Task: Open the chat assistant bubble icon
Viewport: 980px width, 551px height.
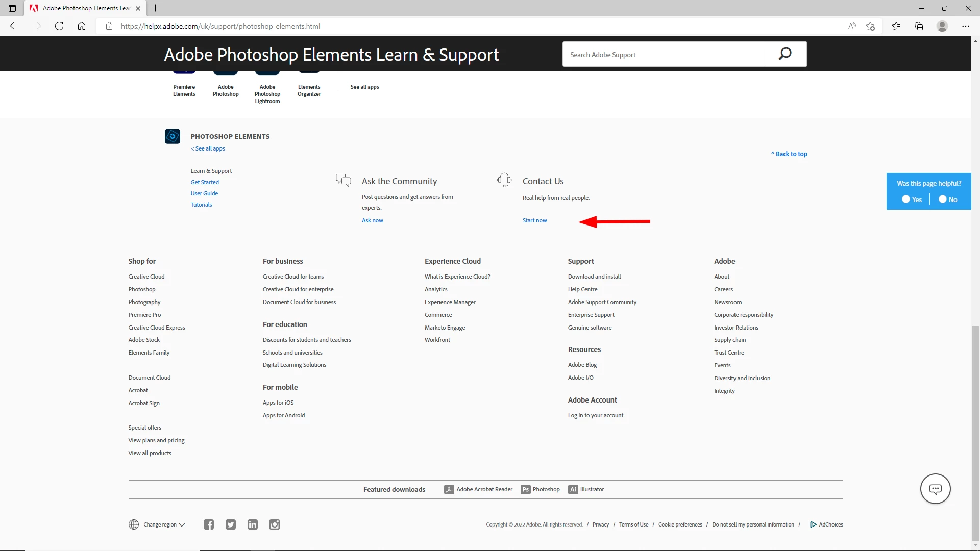Action: 935,489
